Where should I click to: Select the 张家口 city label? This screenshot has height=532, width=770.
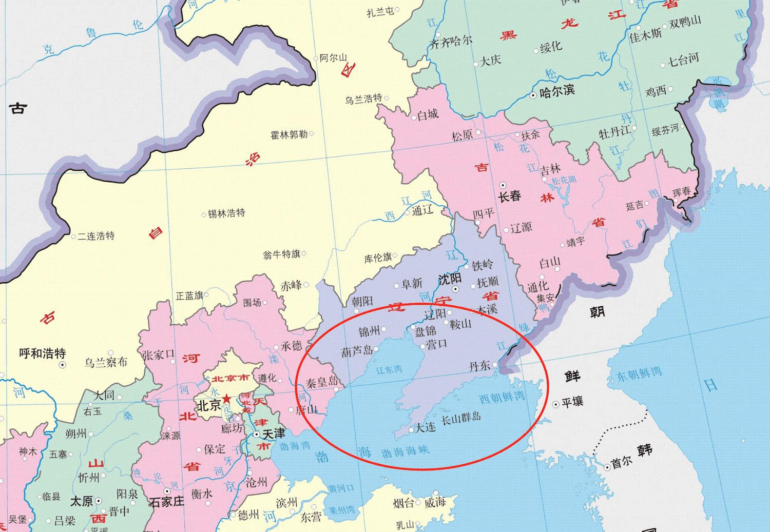click(x=158, y=354)
